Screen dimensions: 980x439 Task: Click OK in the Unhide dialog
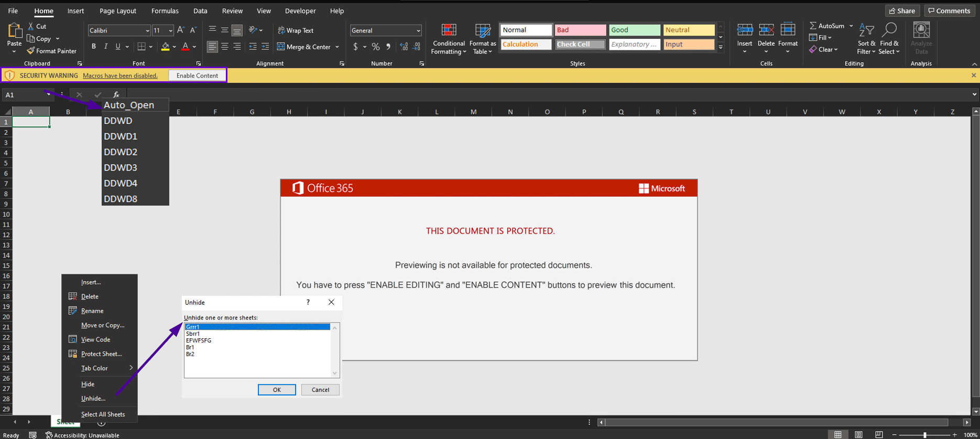click(x=277, y=390)
